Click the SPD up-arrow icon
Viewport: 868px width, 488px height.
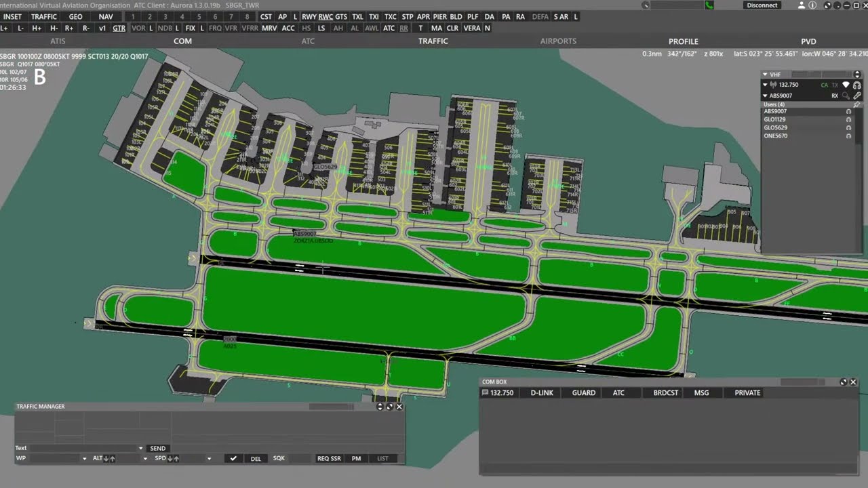176,459
